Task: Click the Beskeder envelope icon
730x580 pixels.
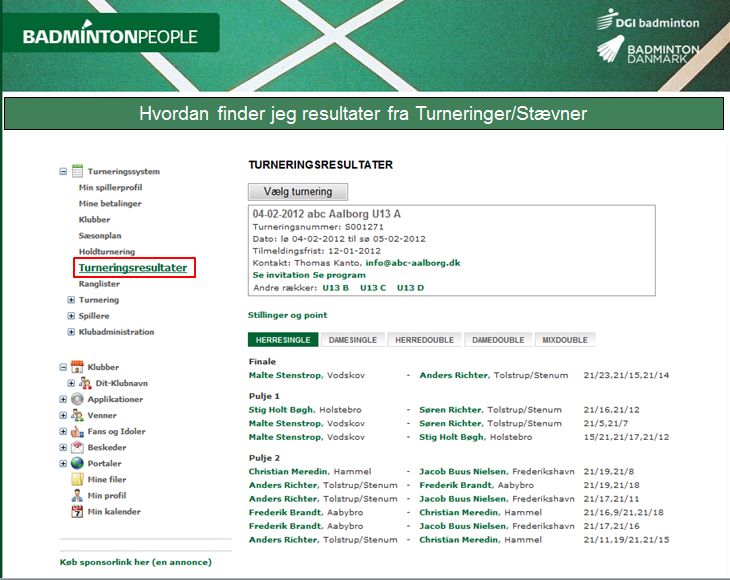Action: coord(78,447)
